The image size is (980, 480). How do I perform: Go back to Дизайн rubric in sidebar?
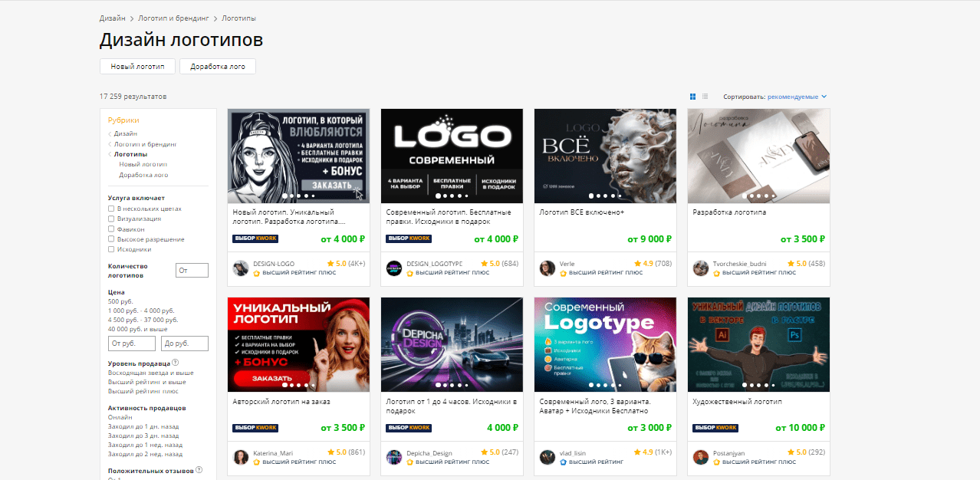tap(126, 133)
